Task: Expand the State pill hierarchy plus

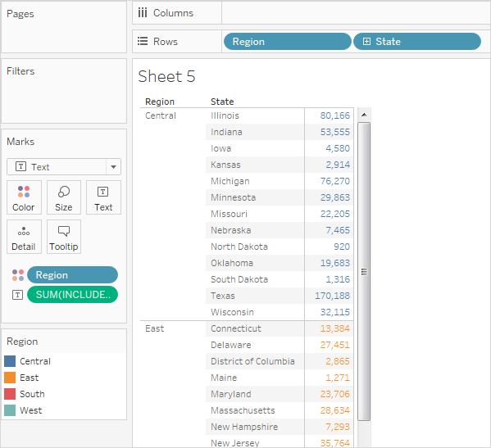Action: point(366,41)
